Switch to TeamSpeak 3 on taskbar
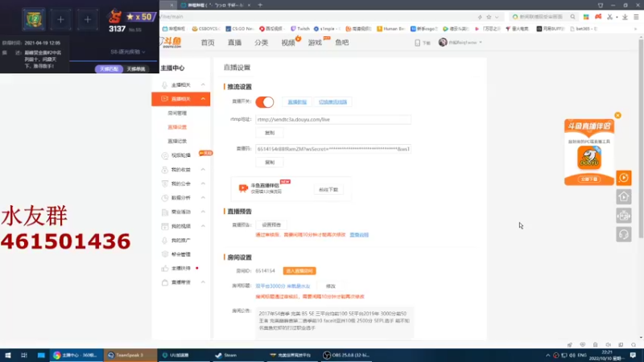The image size is (644, 362). click(130, 355)
